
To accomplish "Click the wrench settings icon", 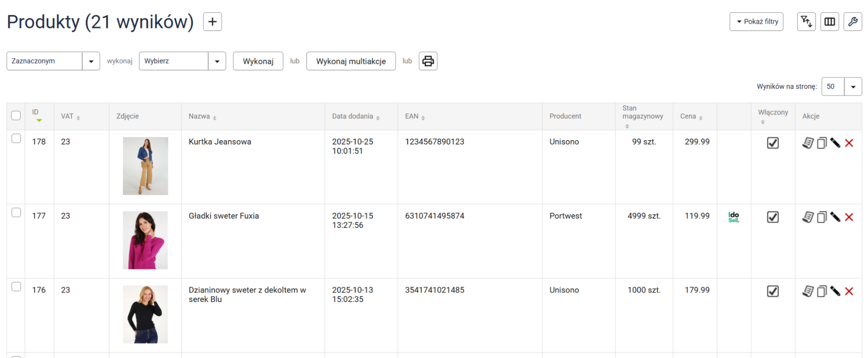I will tap(852, 22).
